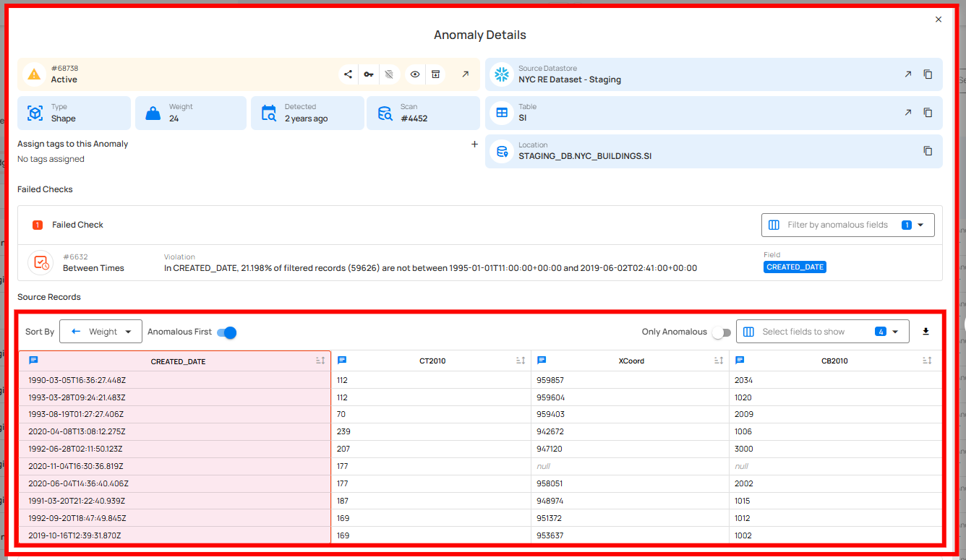Screen dimensions: 966x560
Task: Open the Filter by anomalous fields dropdown
Action: click(847, 225)
